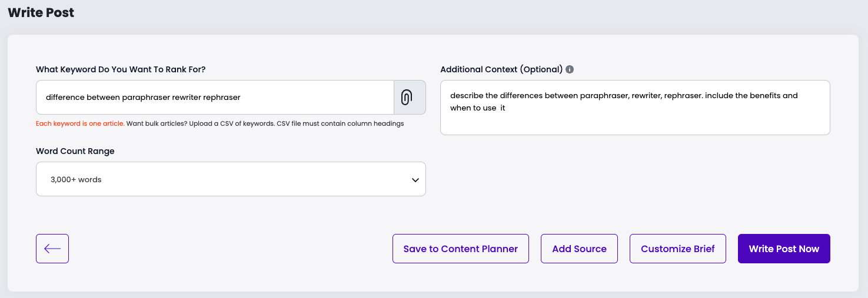Click the empty bottom area of context box
The height and width of the screenshot is (298, 868).
point(634,125)
